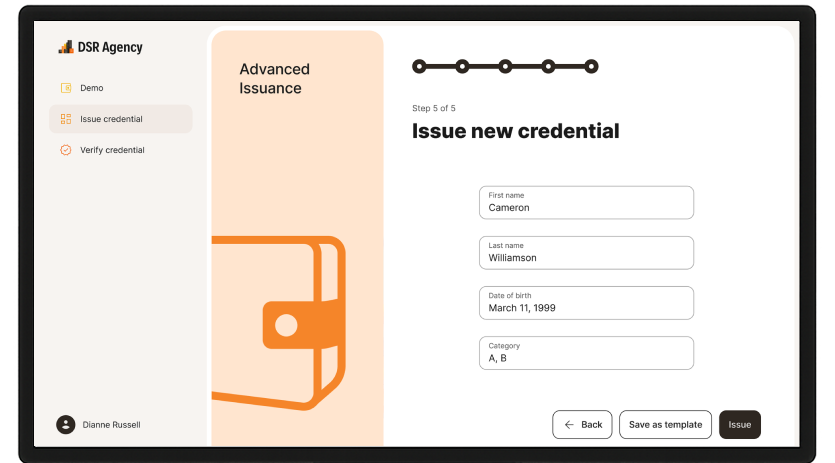
Task: Click the DSR Agency logo icon
Action: 66,47
